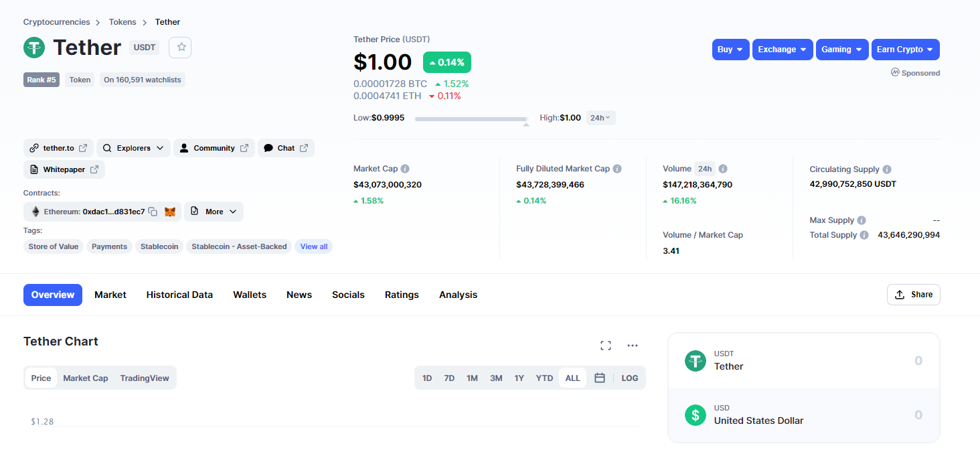Screen dimensions: 980x454
Task: Go to Tokens breadcrumb
Action: coord(122,22)
